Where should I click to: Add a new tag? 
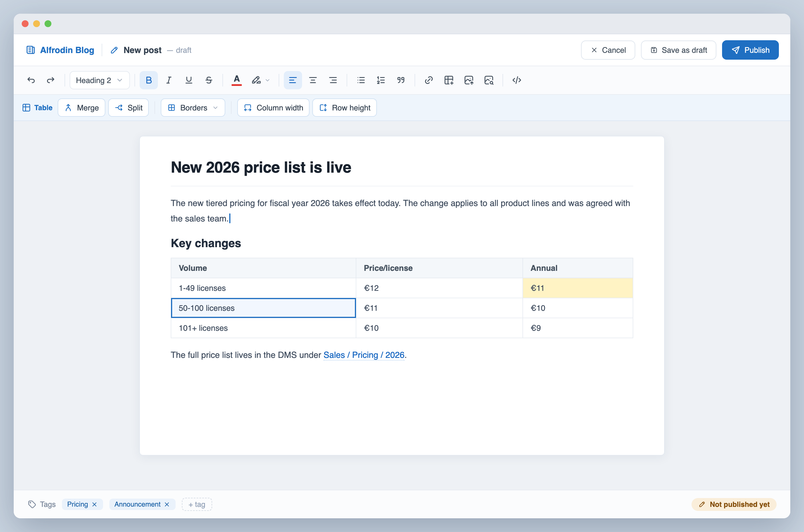(197, 505)
